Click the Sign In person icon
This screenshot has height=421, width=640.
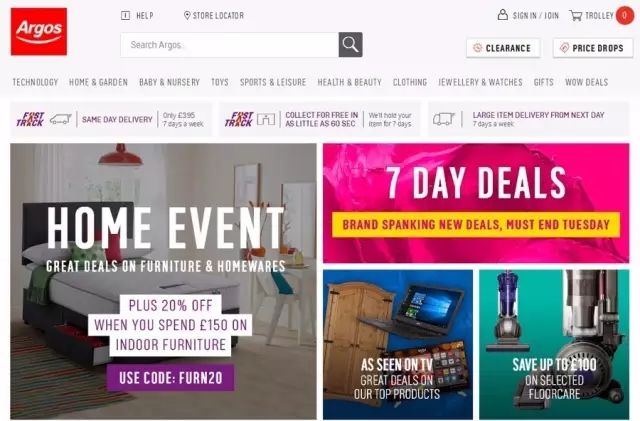[503, 15]
